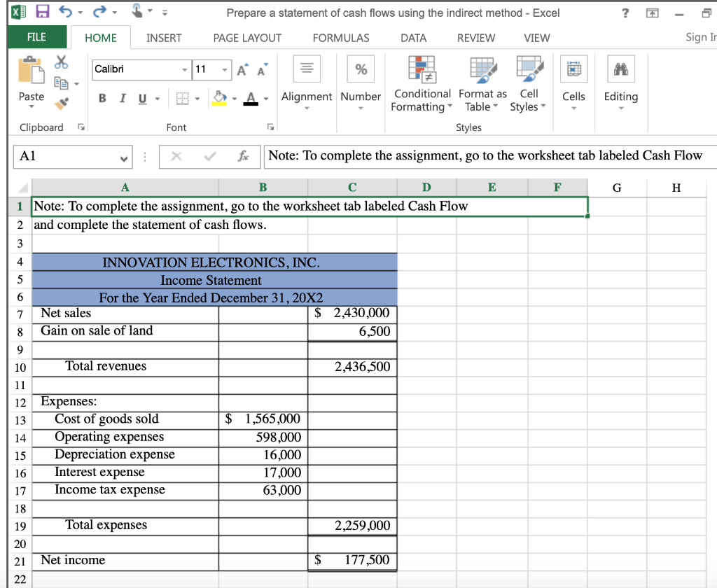Switch to the FORMULAS tab
717x588 pixels.
(x=341, y=38)
